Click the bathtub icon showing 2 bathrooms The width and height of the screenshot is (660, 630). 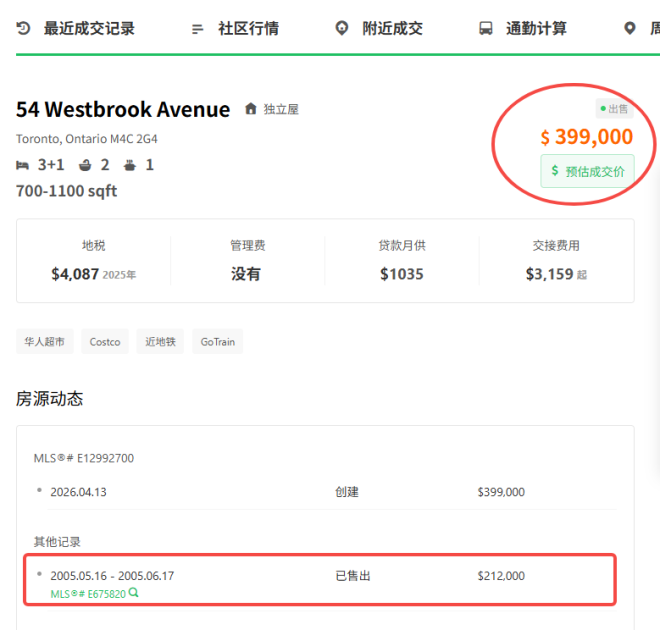click(85, 165)
